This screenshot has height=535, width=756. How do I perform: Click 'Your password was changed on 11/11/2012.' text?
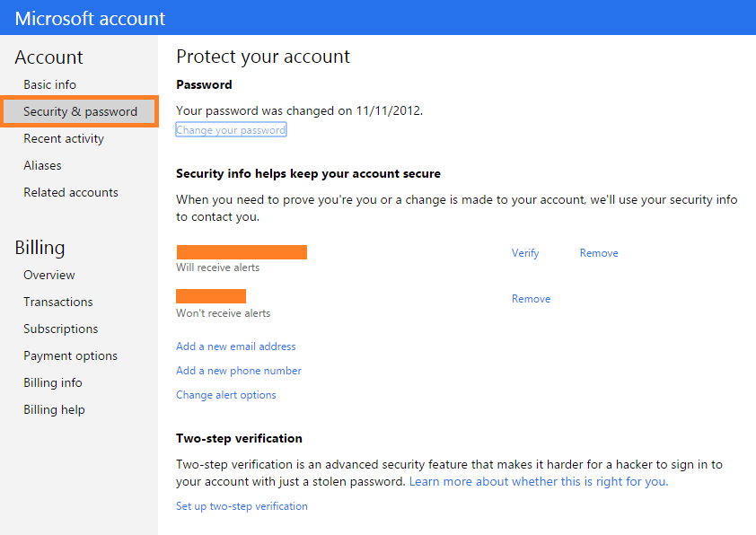299,110
